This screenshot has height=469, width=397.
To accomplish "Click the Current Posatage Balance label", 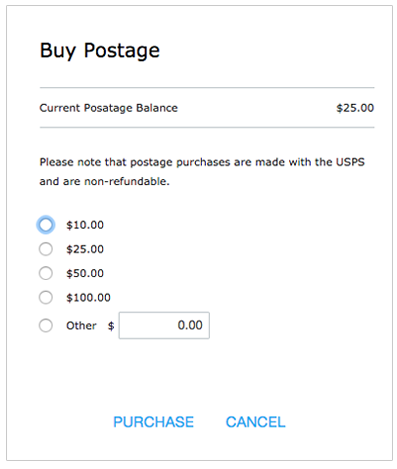I will pyautogui.click(x=109, y=108).
